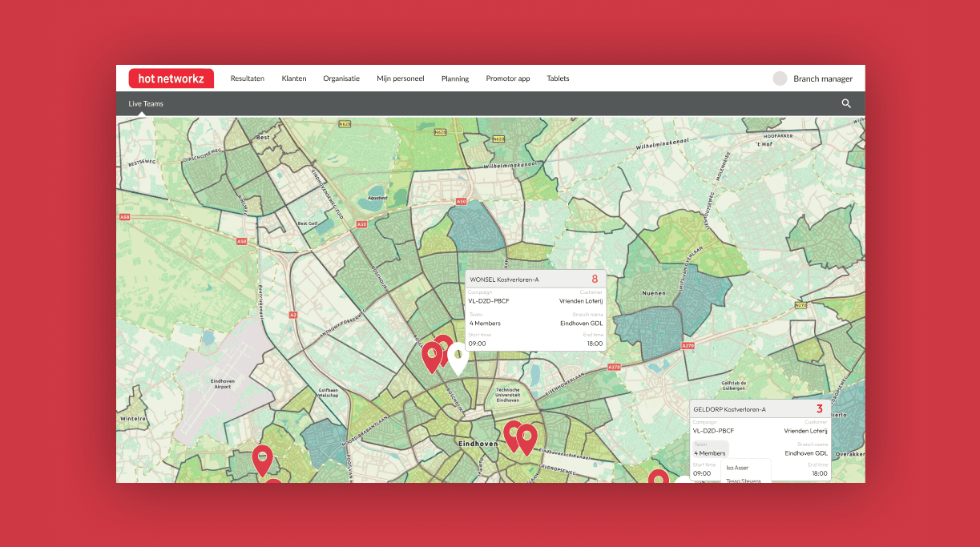This screenshot has width=980, height=547.
Task: Click the Branch manager avatar circle
Action: [x=780, y=78]
